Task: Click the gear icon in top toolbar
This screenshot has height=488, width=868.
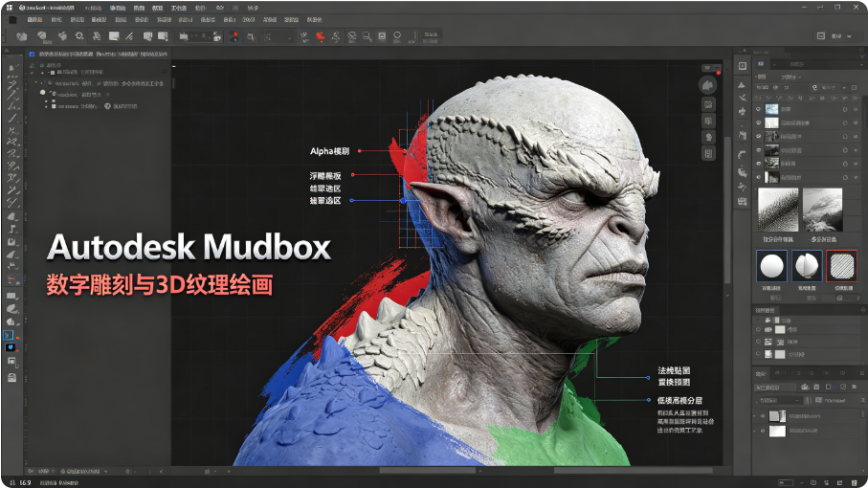Action: [79, 36]
